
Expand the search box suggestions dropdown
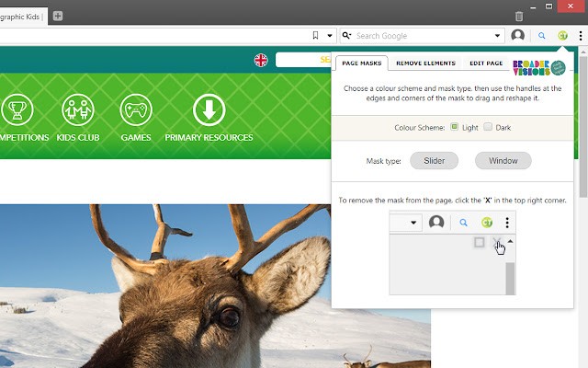click(x=498, y=36)
